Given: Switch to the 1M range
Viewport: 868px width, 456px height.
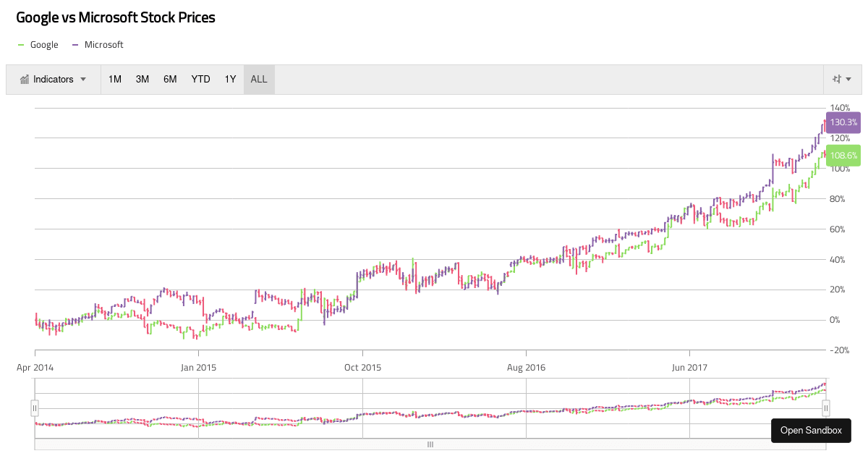Looking at the screenshot, I should 114,79.
